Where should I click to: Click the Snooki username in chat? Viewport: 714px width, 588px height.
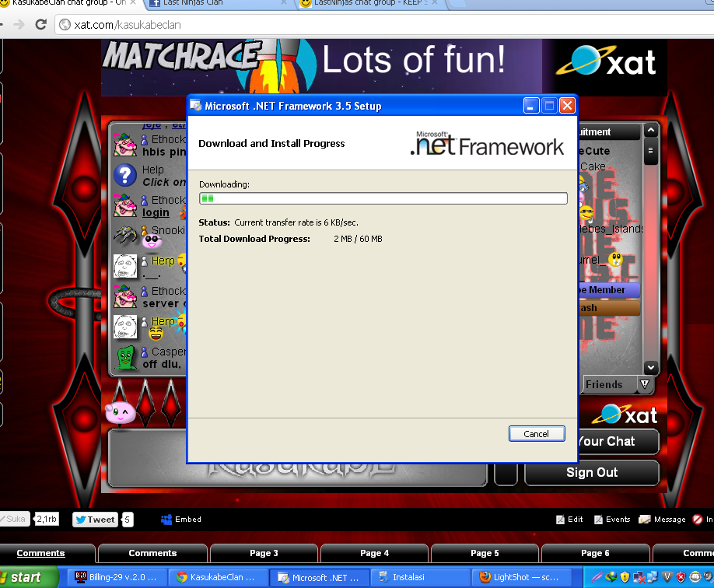[168, 230]
